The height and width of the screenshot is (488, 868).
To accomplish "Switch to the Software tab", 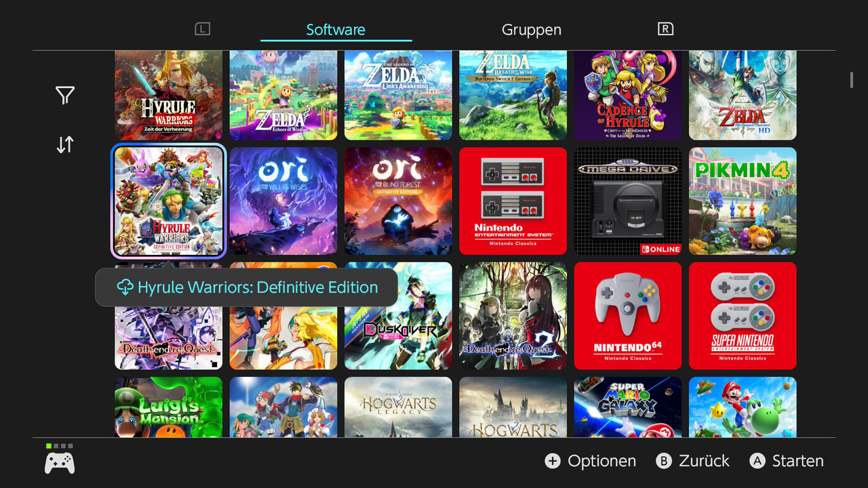I will point(336,30).
